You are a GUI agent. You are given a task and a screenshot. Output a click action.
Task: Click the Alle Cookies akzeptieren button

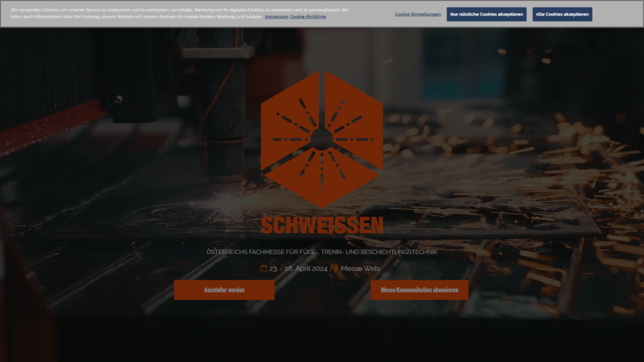pos(562,14)
